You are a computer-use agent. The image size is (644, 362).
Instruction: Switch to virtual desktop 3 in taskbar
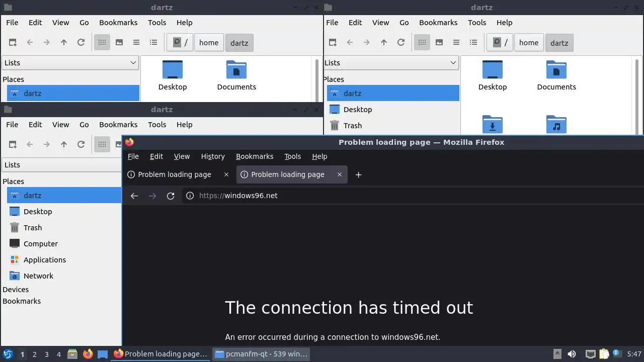[47, 354]
